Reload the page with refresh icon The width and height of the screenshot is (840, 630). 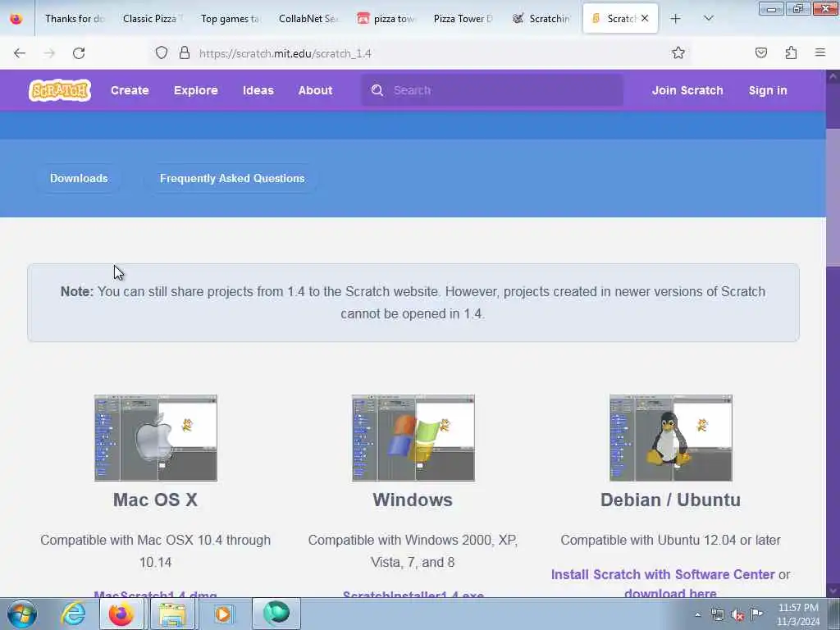79,53
